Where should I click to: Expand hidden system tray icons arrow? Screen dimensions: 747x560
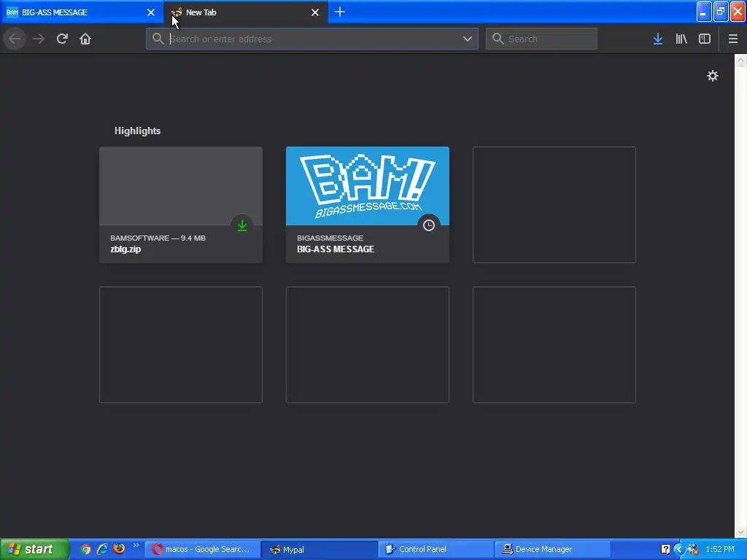click(679, 549)
